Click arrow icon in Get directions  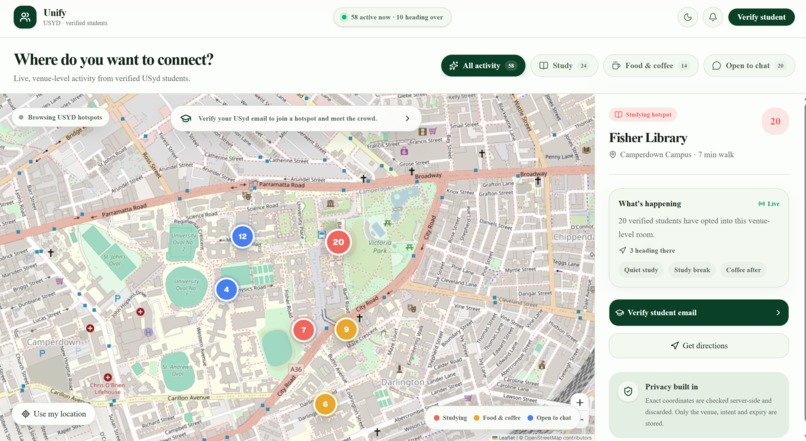(x=674, y=346)
